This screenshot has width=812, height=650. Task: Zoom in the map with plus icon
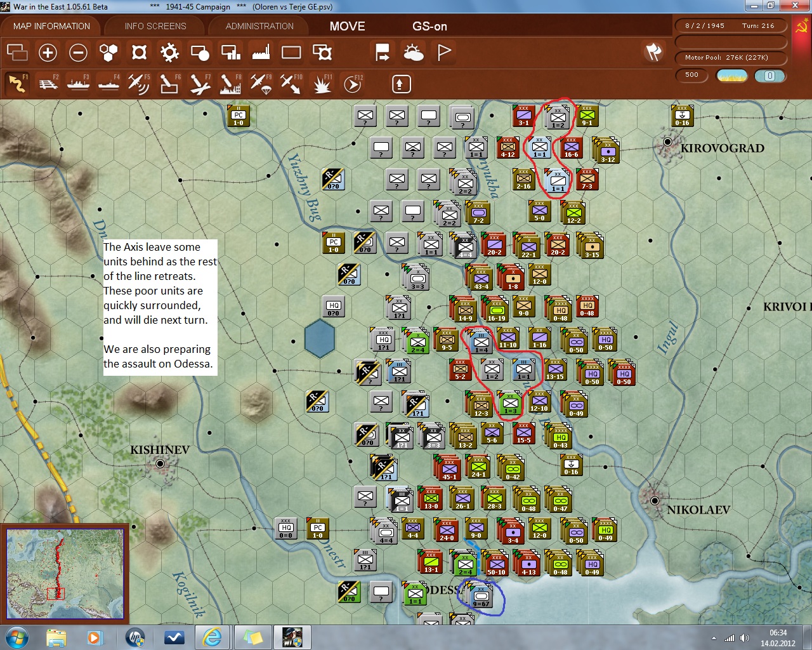48,52
